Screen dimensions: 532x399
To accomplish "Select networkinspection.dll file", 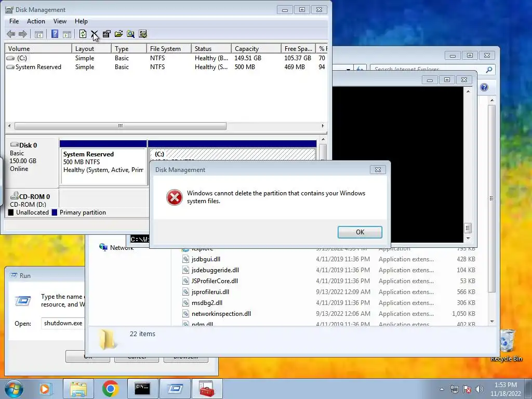I will click(221, 313).
